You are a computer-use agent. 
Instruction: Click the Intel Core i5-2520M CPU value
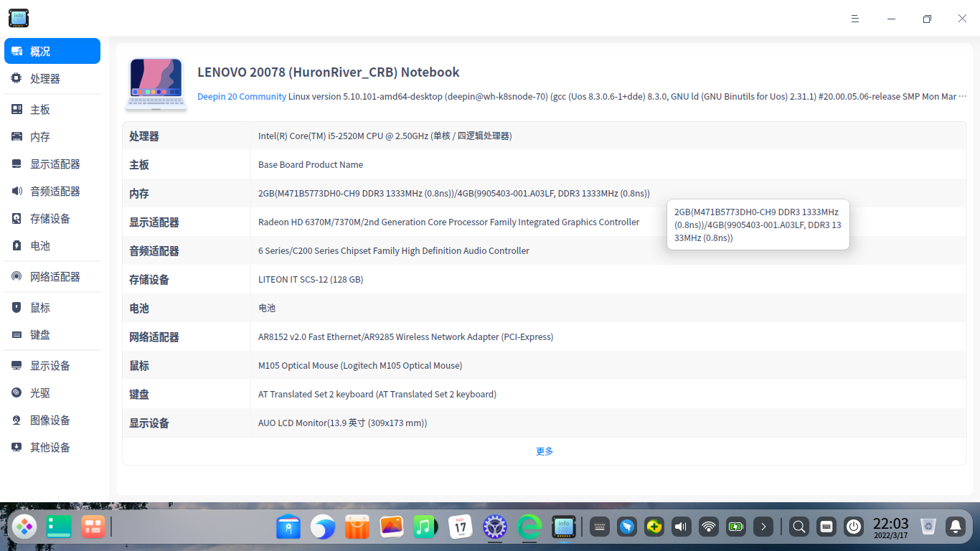point(385,136)
